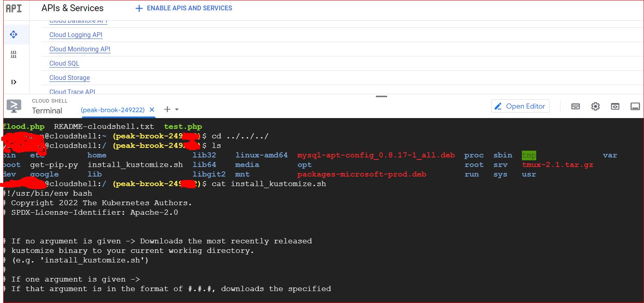Screen dimensions: 644x303
Task: Click linux-amd64 directory name
Action: pyautogui.click(x=261, y=155)
